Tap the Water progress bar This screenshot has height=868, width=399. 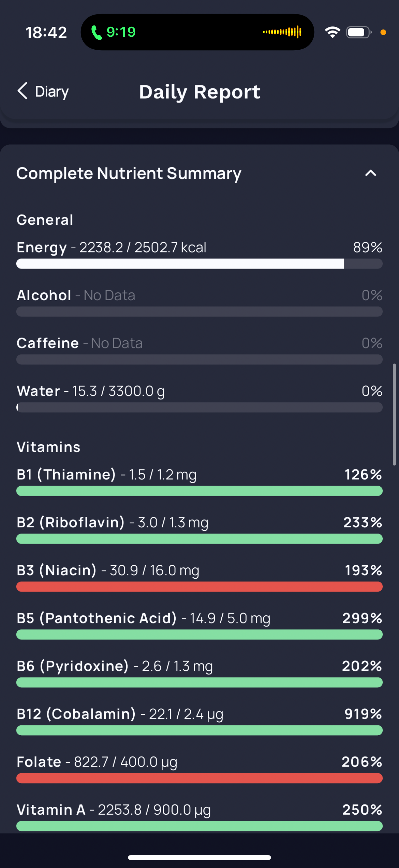coord(199,408)
